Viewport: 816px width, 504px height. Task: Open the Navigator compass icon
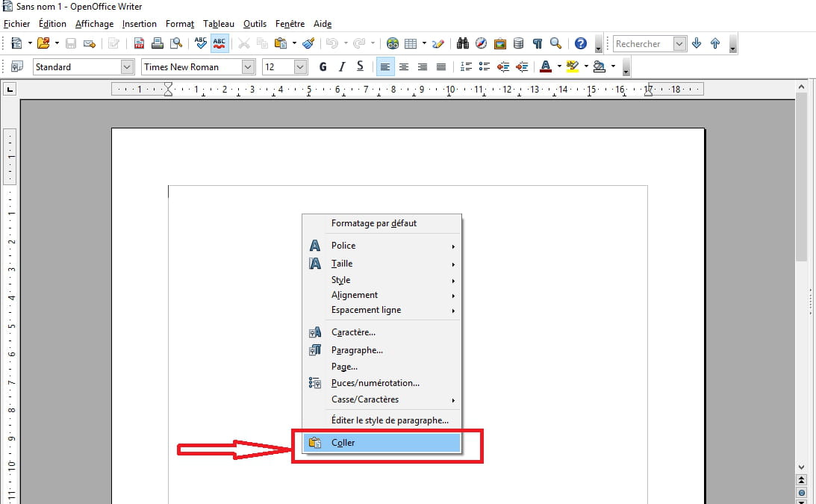(x=482, y=44)
